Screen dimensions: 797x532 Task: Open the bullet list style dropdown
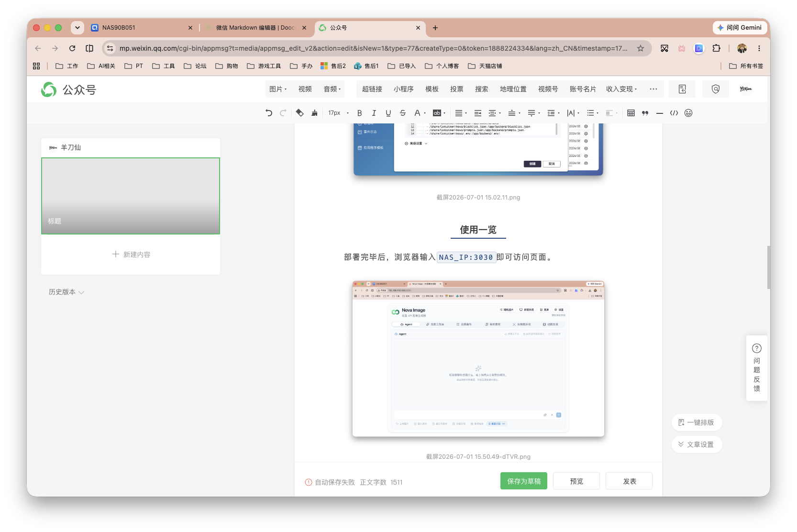click(x=593, y=113)
